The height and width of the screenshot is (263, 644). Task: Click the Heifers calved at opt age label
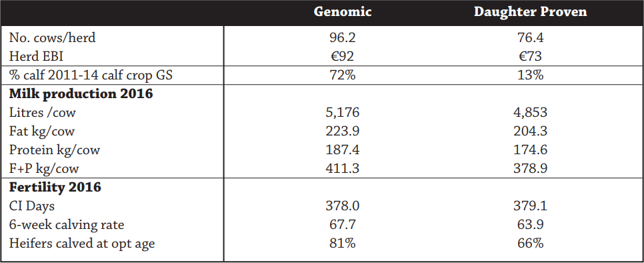[82, 243]
